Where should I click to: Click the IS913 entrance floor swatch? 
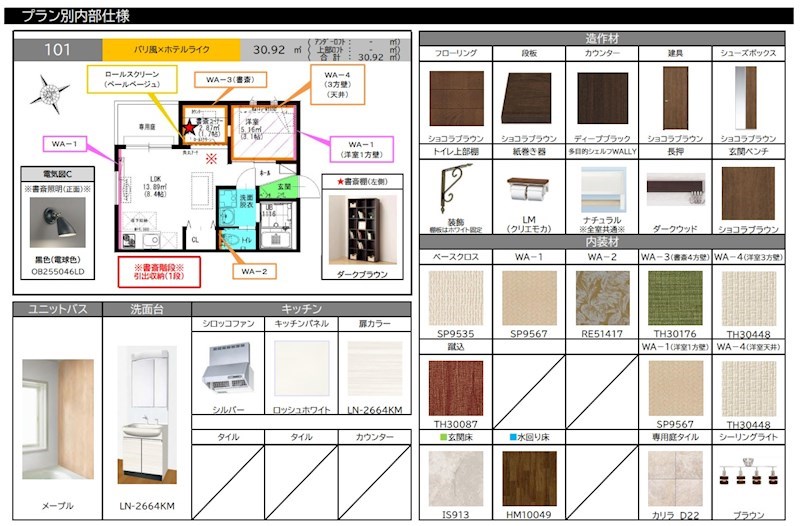click(x=455, y=477)
